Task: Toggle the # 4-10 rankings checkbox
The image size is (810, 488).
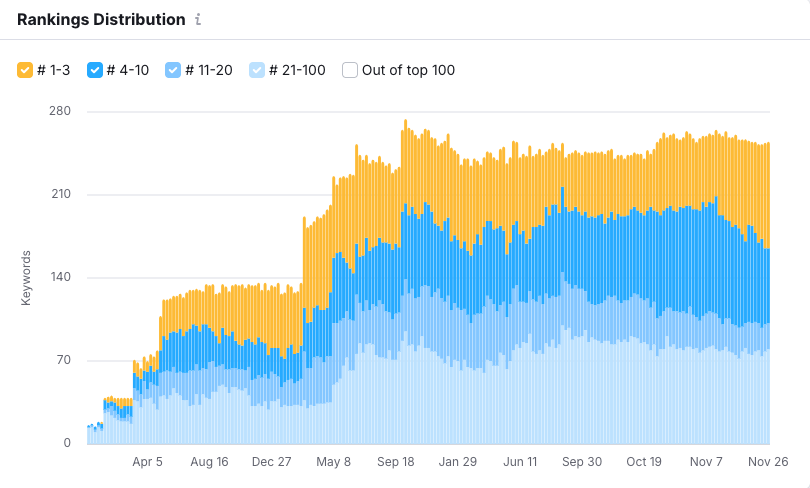Action: (x=96, y=70)
